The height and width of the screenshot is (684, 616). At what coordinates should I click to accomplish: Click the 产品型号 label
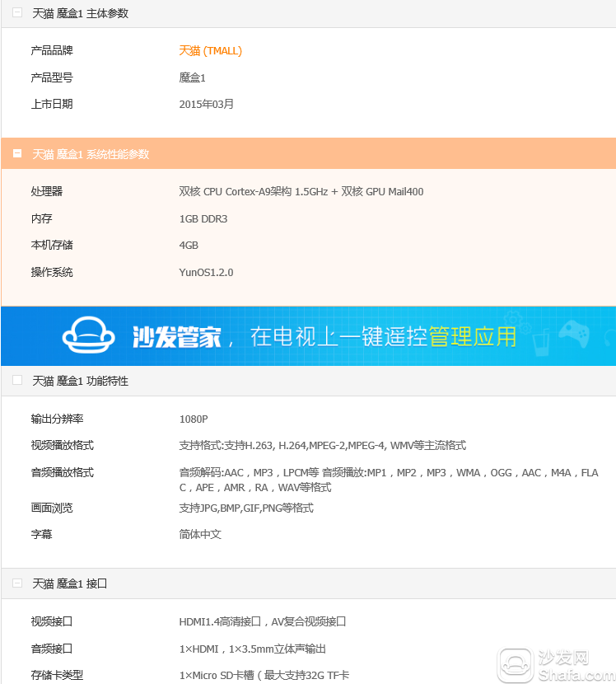click(x=52, y=77)
